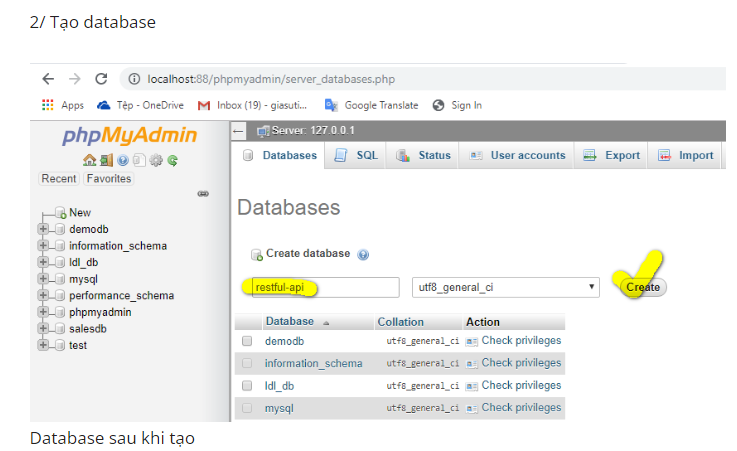The width and height of the screenshot is (737, 451).
Task: Click the Favorites button
Action: [x=109, y=179]
